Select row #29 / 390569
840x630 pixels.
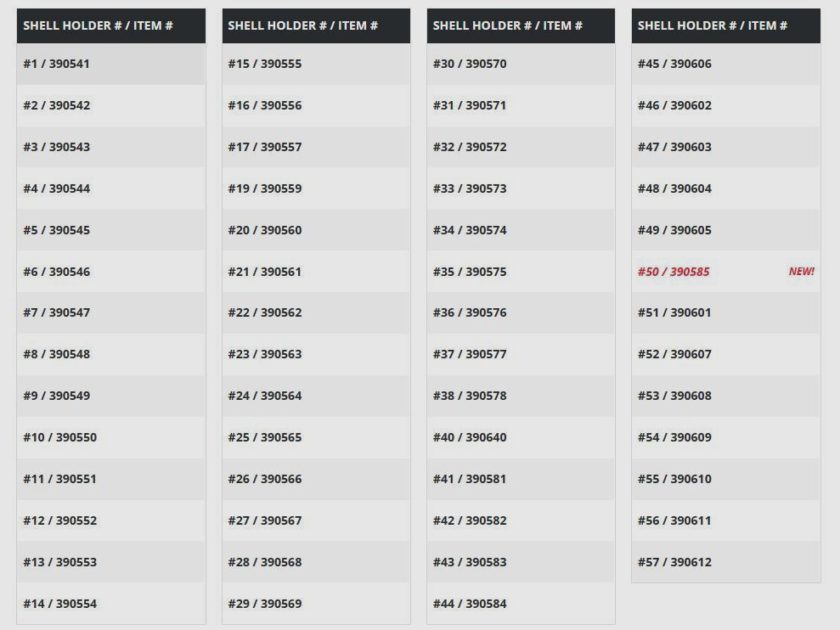pyautogui.click(x=316, y=604)
